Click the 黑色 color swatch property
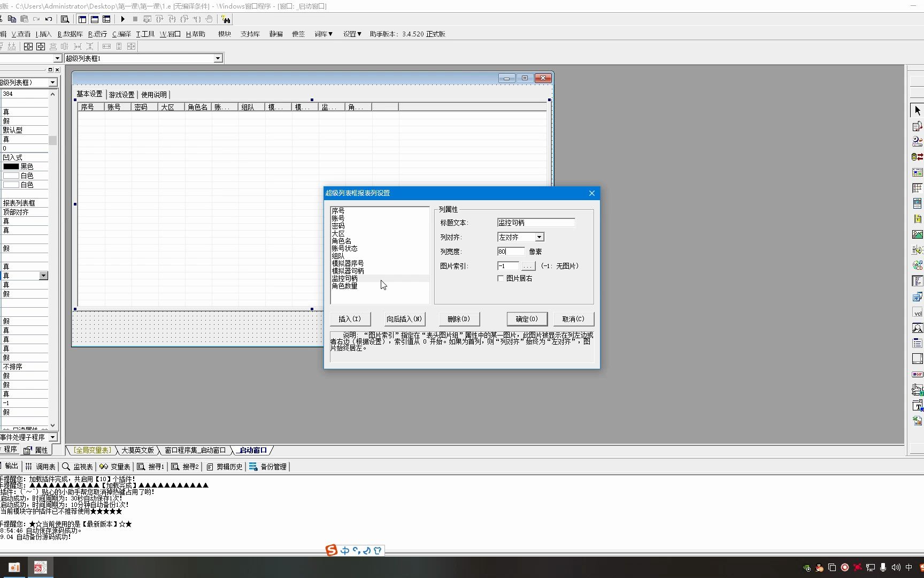The width and height of the screenshot is (924, 578). 11,166
